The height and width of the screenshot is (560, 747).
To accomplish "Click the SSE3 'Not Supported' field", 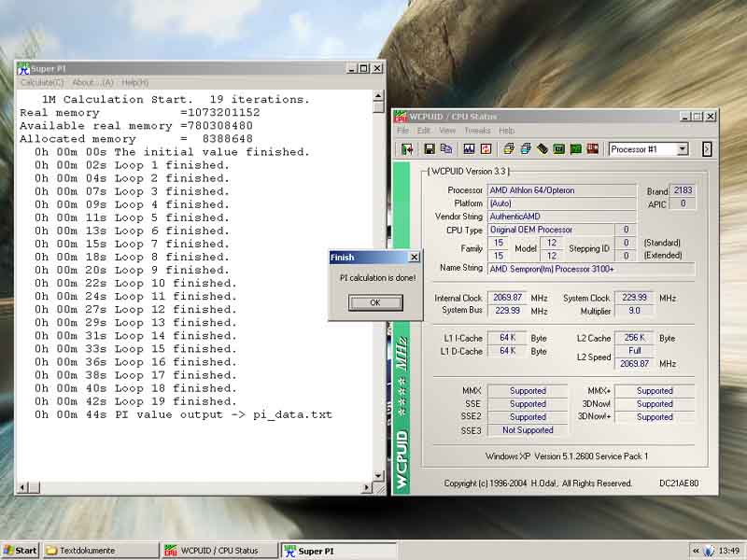I will pyautogui.click(x=528, y=430).
